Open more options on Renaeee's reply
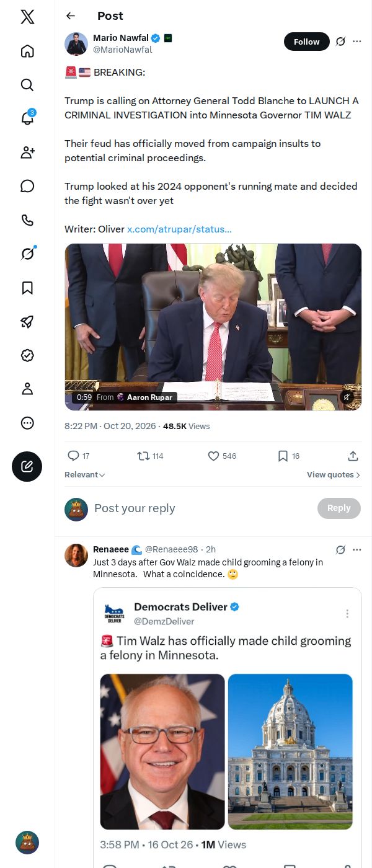 click(x=356, y=550)
